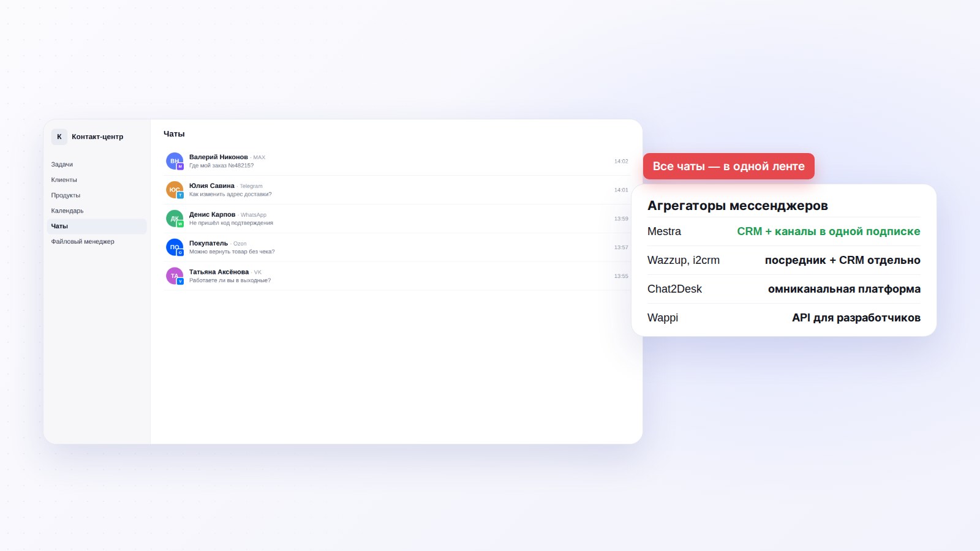The height and width of the screenshot is (551, 980).
Task: Click the Контакт-центр title
Action: pyautogui.click(x=97, y=137)
